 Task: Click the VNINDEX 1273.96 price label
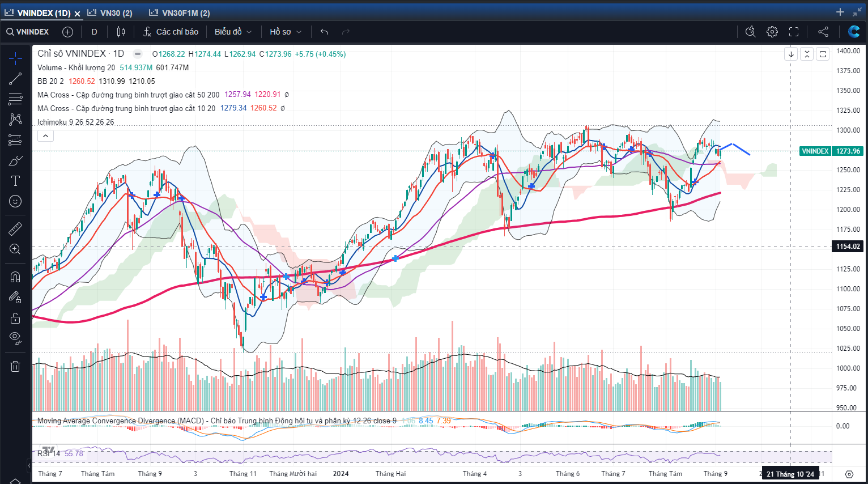pos(831,151)
